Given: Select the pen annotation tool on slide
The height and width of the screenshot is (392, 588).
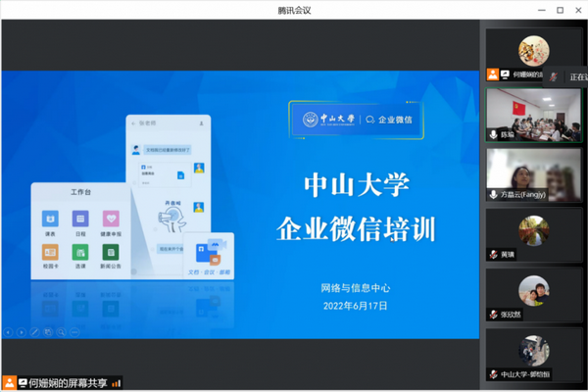Looking at the screenshot, I should (x=34, y=332).
